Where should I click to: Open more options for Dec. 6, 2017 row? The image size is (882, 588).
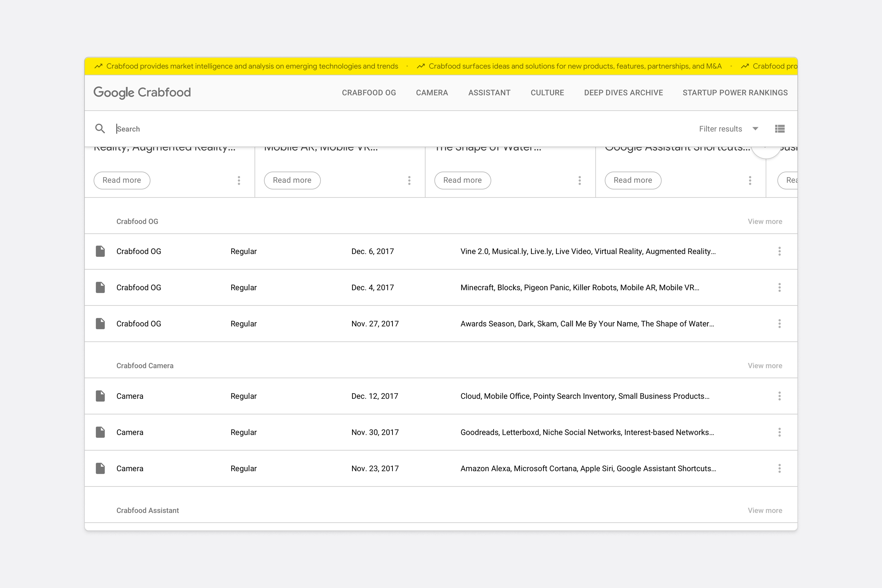(779, 251)
